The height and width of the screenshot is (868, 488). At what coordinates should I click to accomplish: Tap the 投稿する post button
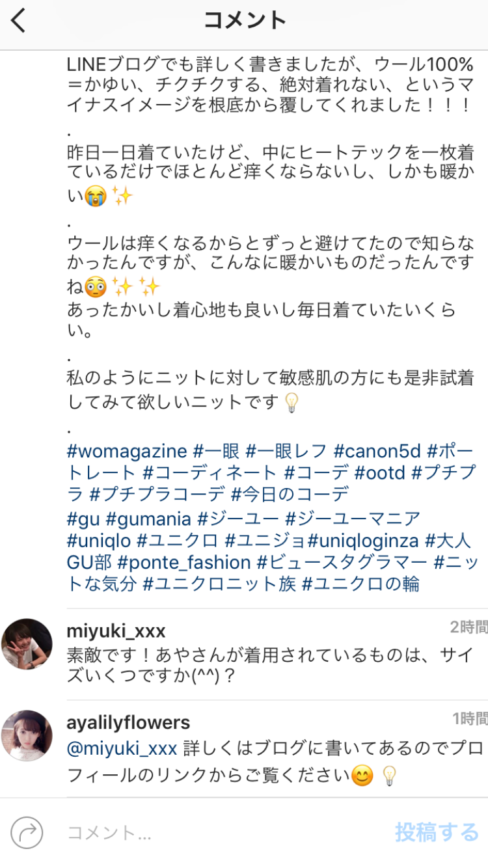point(437,832)
